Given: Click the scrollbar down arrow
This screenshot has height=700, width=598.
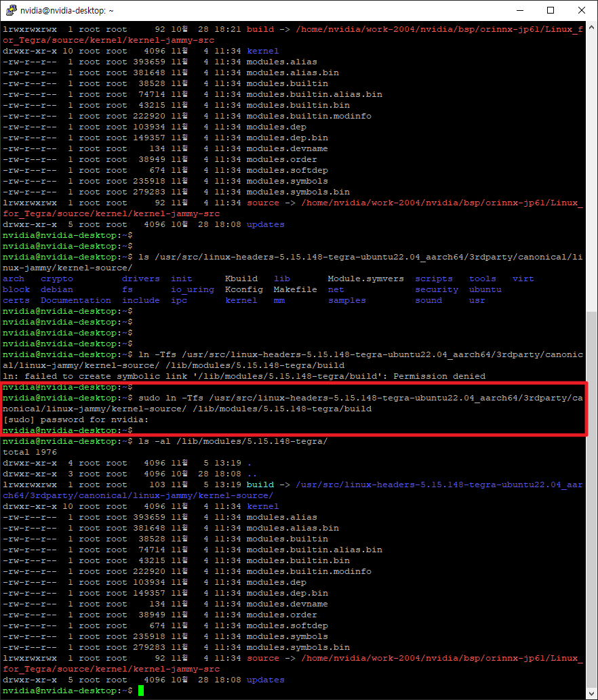Looking at the screenshot, I should coord(592,693).
